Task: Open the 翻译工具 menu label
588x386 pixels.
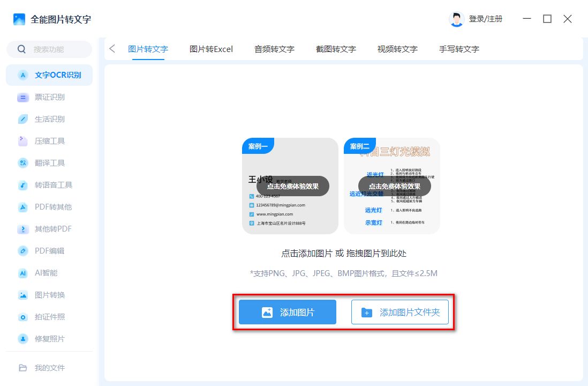Action: (x=50, y=163)
